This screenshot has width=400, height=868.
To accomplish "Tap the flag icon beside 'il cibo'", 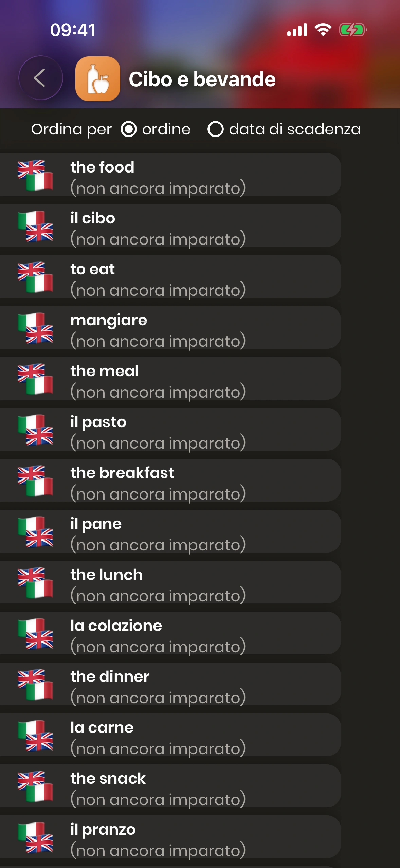I will (x=35, y=226).
